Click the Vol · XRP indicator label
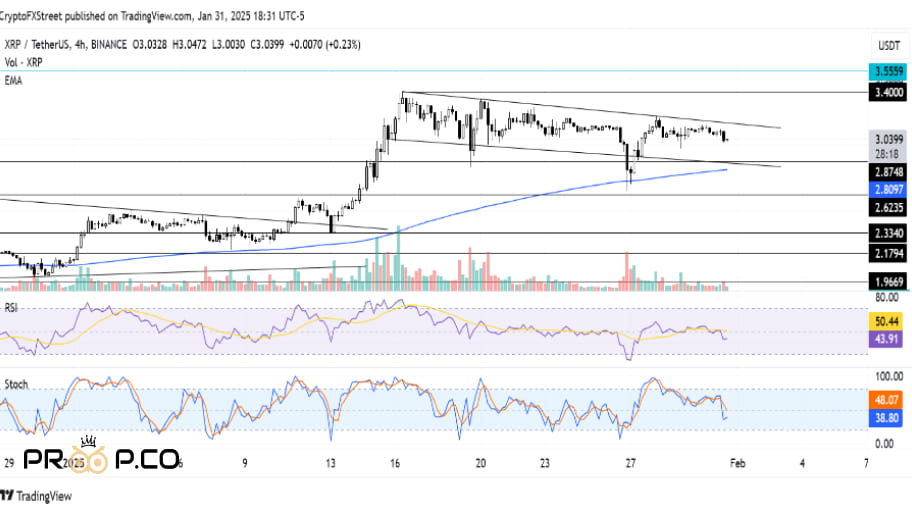The height and width of the screenshot is (513, 912). [x=23, y=62]
